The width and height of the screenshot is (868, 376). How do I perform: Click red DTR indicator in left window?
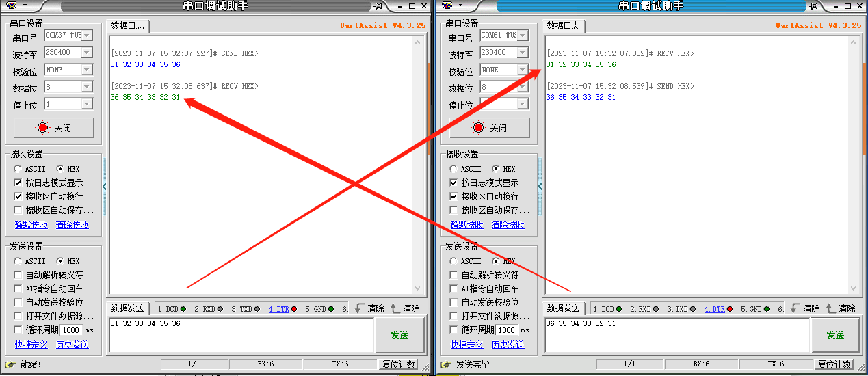293,309
